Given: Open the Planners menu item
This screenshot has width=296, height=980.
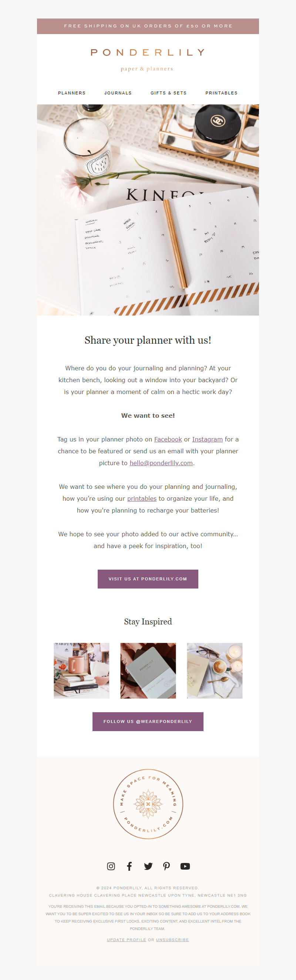Looking at the screenshot, I should (72, 93).
